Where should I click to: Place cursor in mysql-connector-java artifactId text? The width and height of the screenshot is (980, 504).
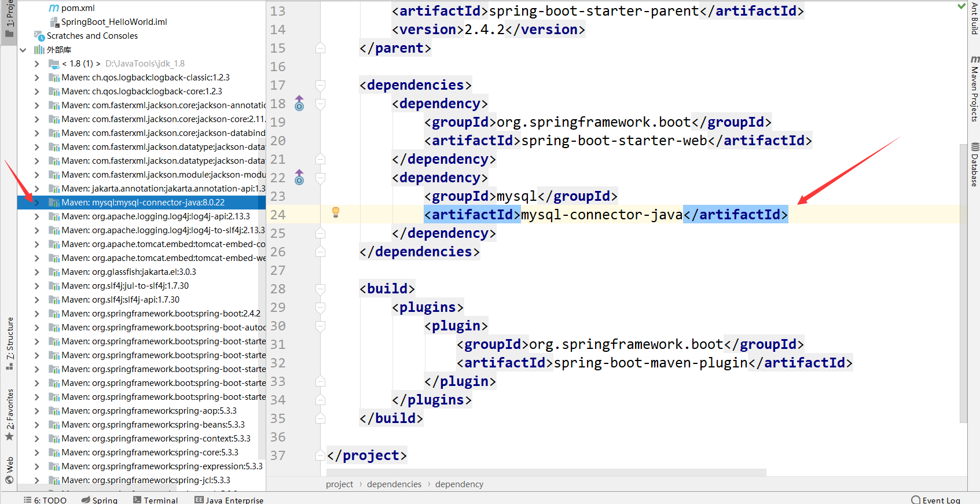tap(602, 215)
